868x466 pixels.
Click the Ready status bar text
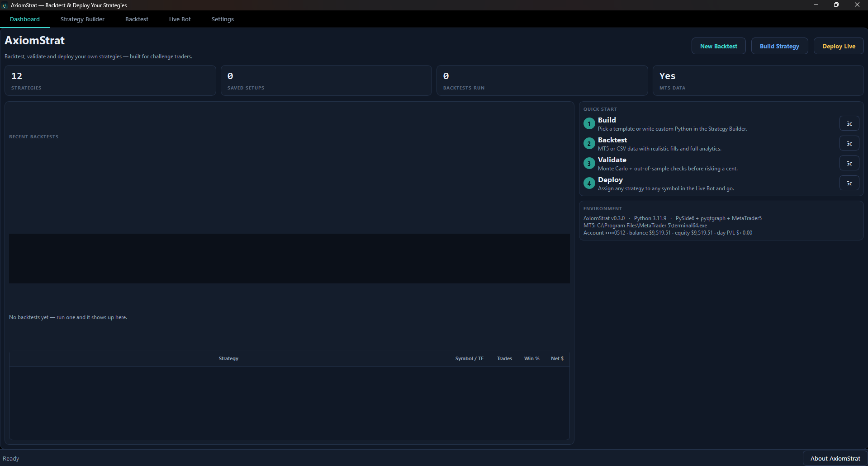coord(11,458)
